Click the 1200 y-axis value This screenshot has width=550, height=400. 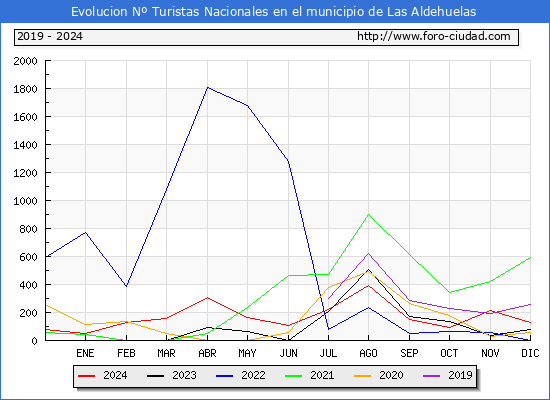25,173
